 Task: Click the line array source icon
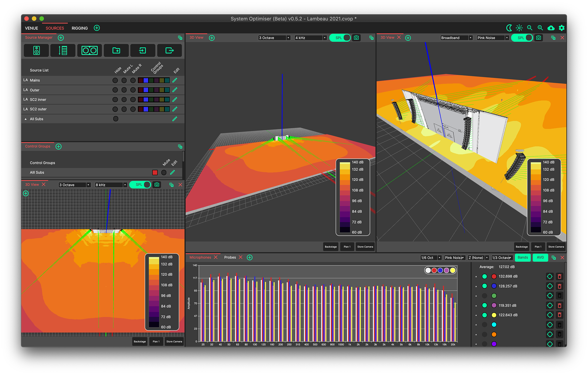pyautogui.click(x=63, y=51)
